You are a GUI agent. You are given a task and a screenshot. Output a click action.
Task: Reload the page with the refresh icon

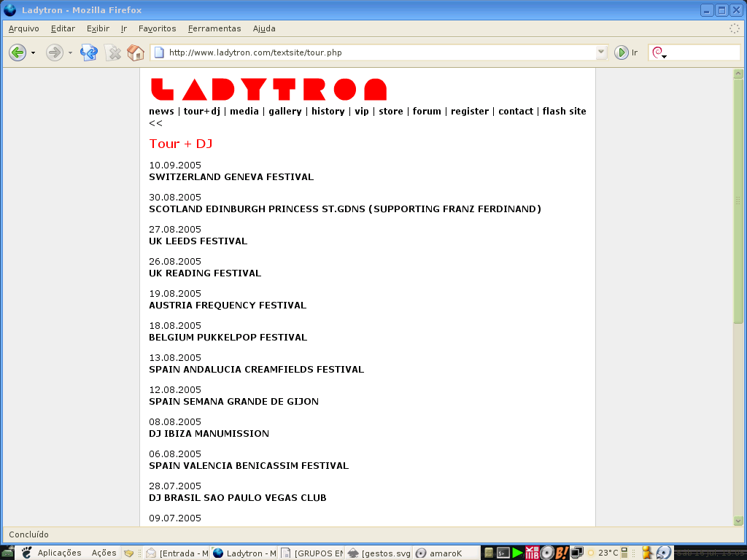tap(88, 52)
